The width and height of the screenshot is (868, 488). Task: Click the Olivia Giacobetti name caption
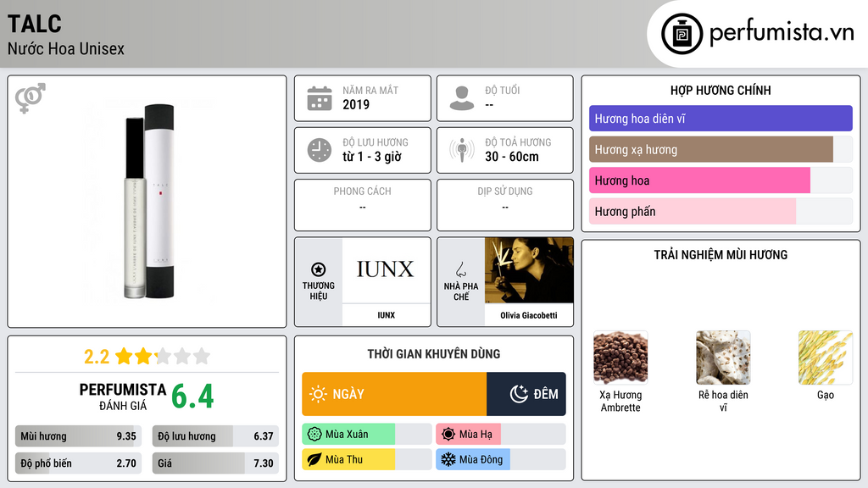529,315
